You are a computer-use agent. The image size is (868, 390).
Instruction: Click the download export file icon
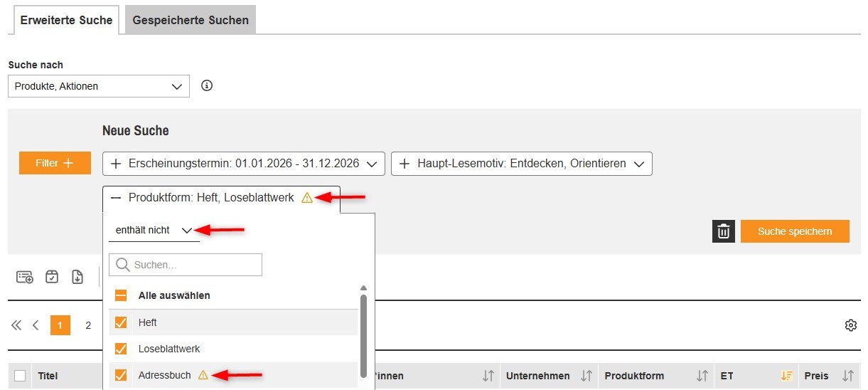tap(77, 277)
